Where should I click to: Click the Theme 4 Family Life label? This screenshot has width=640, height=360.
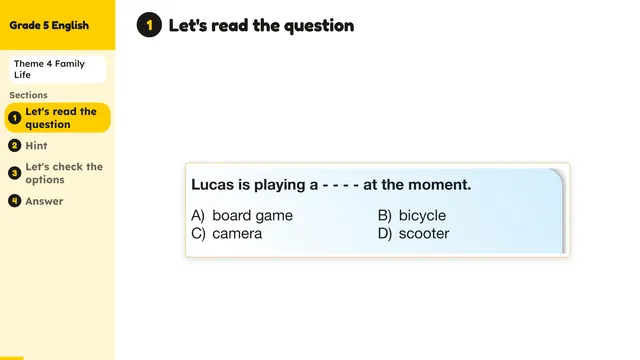point(58,69)
